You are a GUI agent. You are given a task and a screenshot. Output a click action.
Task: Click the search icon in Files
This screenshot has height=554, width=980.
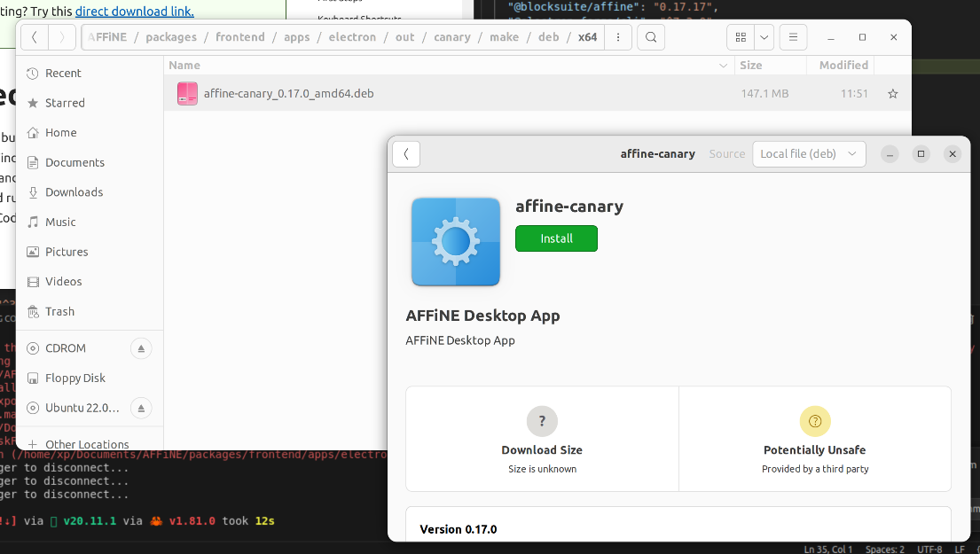(x=651, y=37)
